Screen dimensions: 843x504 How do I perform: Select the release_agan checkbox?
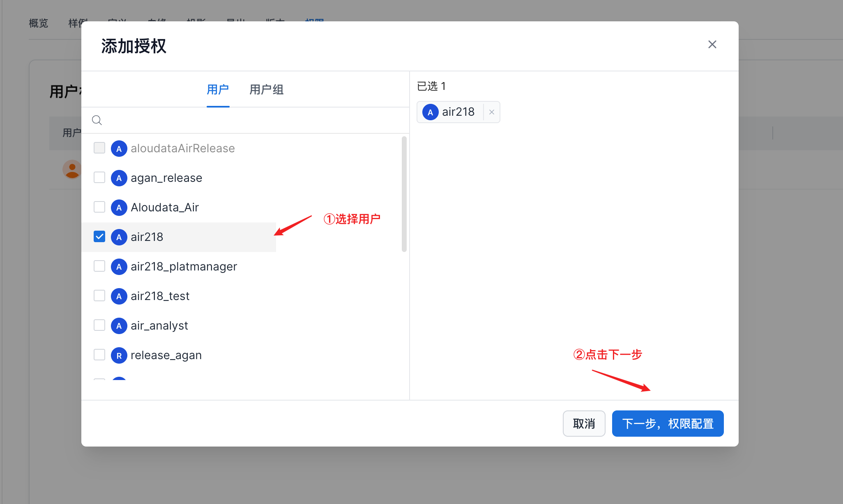[x=99, y=355]
